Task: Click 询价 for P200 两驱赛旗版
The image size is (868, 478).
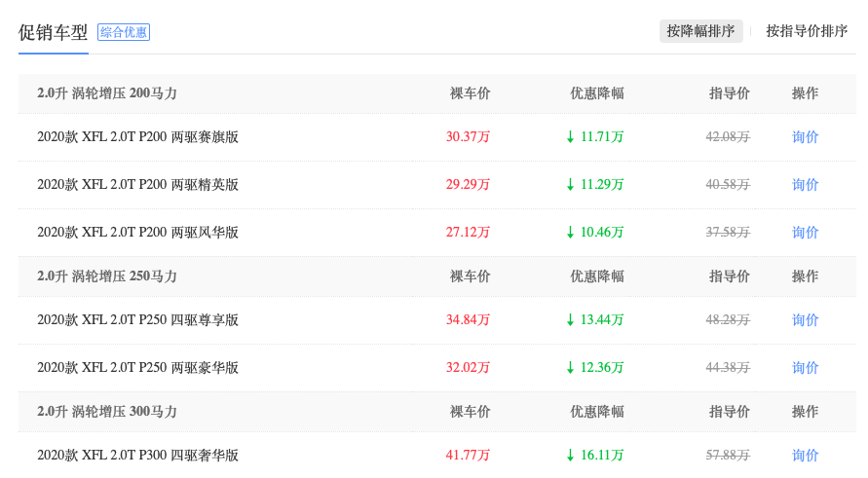Action: 805,137
